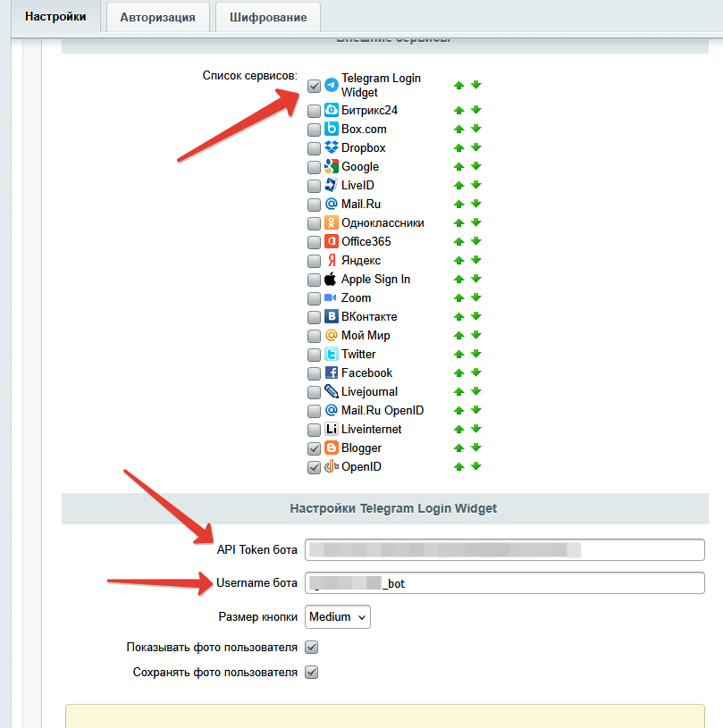This screenshot has width=723, height=728.
Task: Click the up arrow for LiveID
Action: [x=459, y=185]
